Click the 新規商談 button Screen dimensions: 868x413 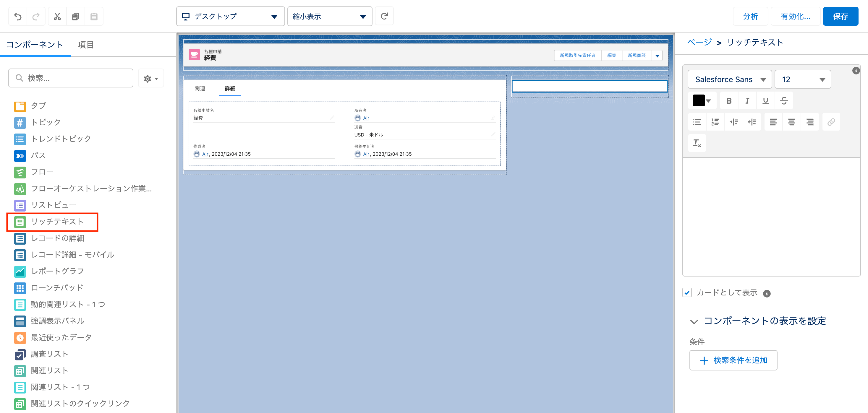pos(637,56)
